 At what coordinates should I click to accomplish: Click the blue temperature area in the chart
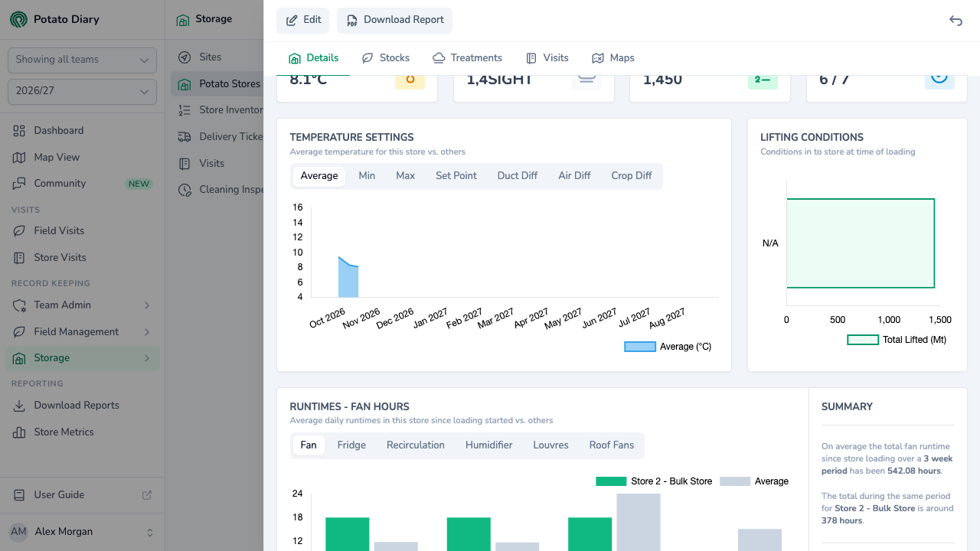pos(349,281)
